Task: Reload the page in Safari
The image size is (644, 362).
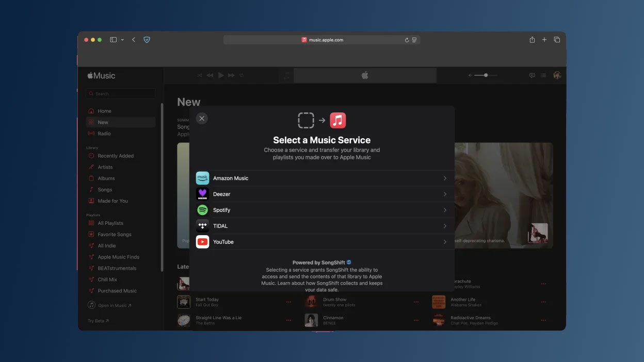Action: coord(407,40)
